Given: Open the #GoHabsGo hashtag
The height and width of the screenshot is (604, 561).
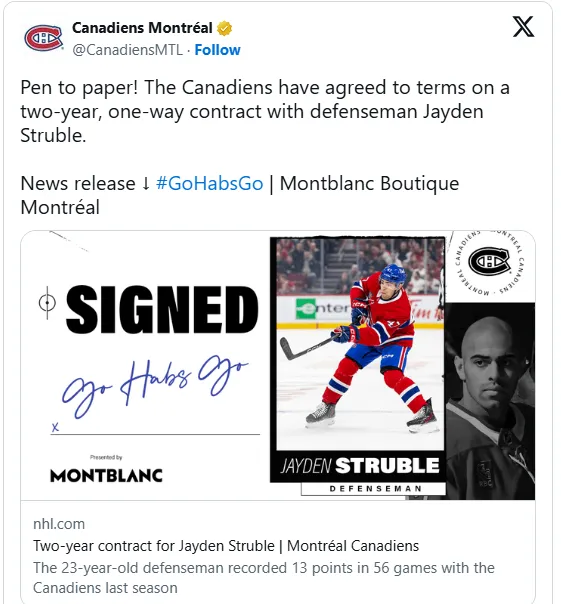Looking at the screenshot, I should click(210, 183).
